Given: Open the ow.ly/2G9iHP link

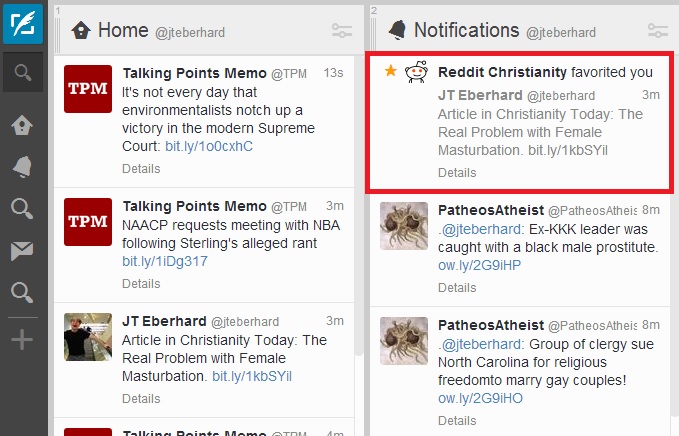Looking at the screenshot, I should click(479, 265).
